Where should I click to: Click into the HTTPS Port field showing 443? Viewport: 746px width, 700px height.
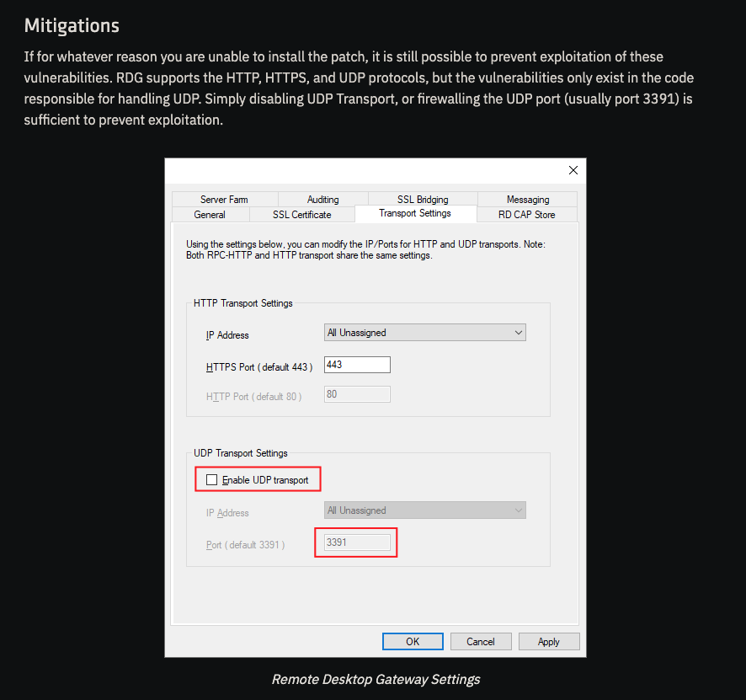point(357,365)
